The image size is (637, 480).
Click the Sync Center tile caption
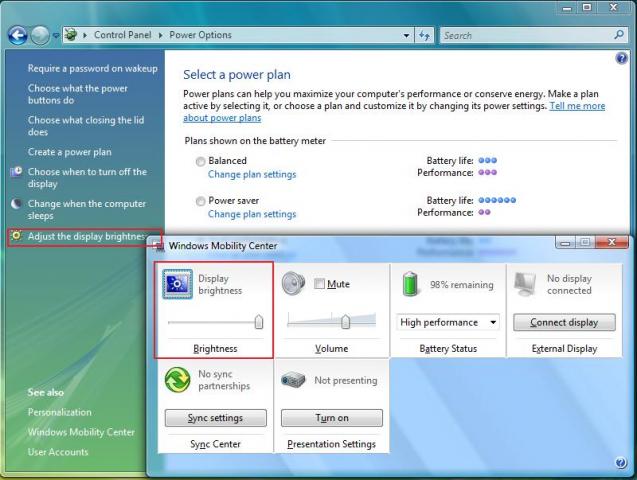click(215, 444)
